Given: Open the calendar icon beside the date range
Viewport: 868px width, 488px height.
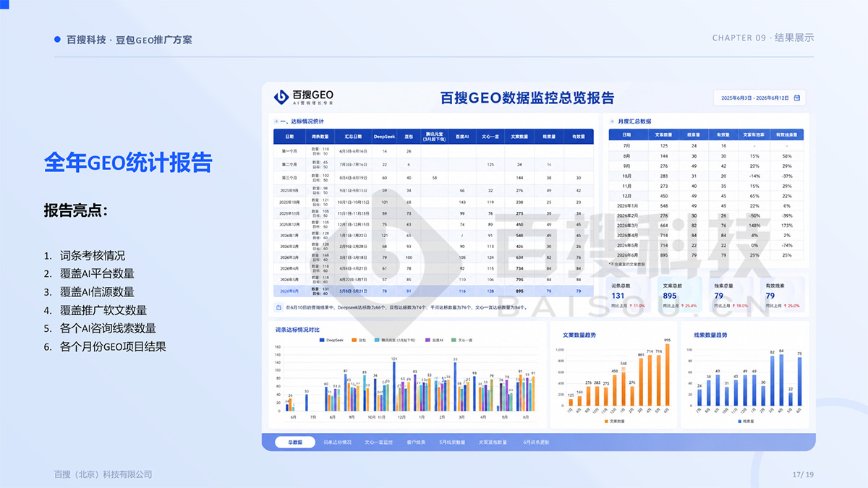Looking at the screenshot, I should click(796, 98).
